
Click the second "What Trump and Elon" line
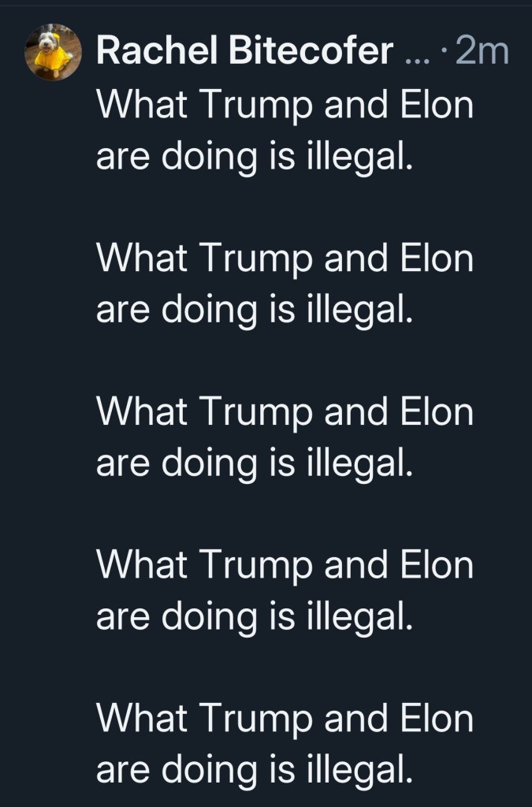285,259
